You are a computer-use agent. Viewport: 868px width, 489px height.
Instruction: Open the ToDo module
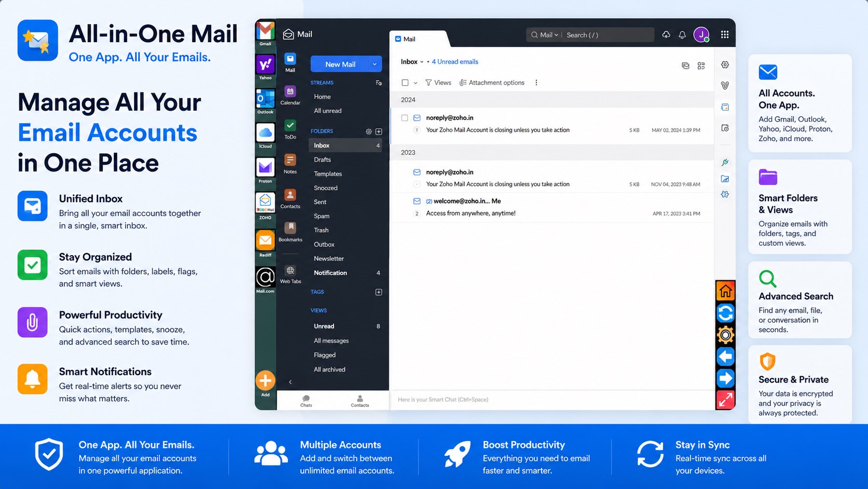coord(290,129)
